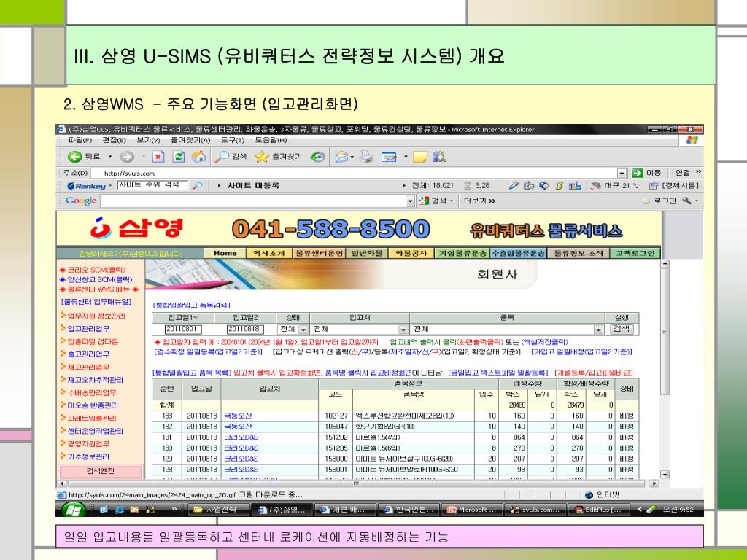Click the Stop loading icon in IE toolbar
This screenshot has width=747, height=560.
pos(158,156)
